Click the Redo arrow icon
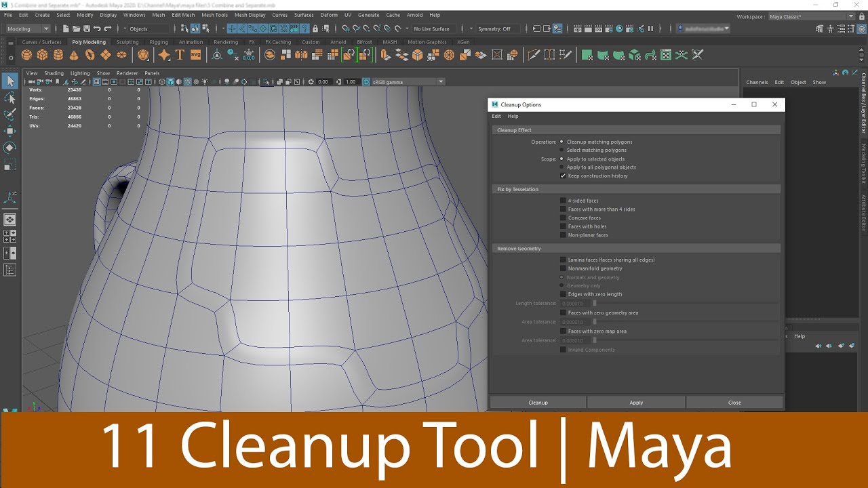The height and width of the screenshot is (488, 868). pos(107,28)
